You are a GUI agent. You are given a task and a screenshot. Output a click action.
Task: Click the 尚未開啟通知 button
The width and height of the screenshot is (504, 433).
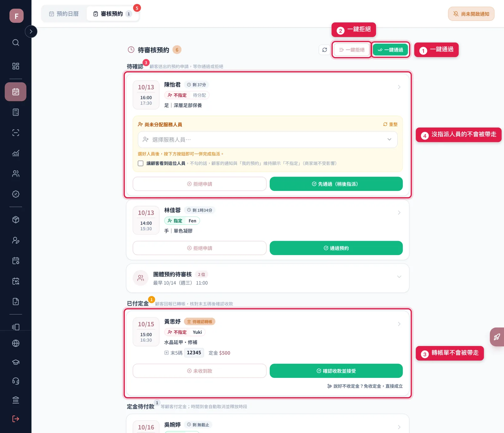(x=471, y=14)
